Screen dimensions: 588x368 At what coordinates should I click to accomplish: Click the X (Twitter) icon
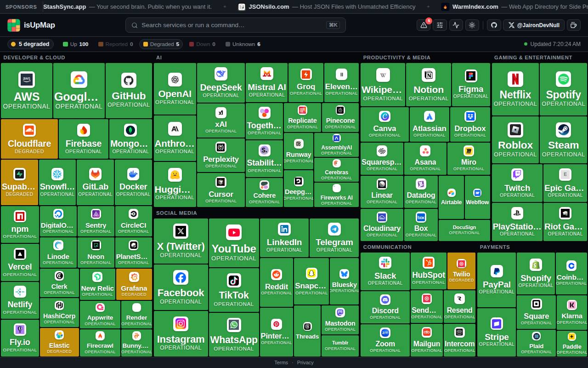(x=181, y=231)
